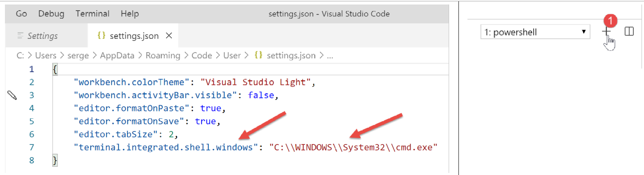Open the Go menu
Viewport: 644px width, 175px height.
pos(21,13)
